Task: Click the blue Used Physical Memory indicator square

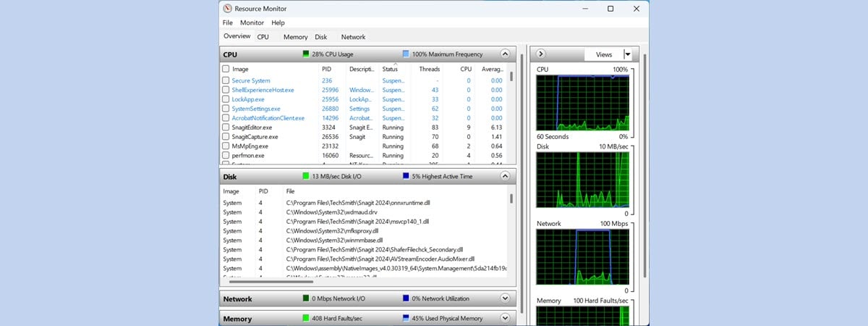Action: pyautogui.click(x=405, y=318)
